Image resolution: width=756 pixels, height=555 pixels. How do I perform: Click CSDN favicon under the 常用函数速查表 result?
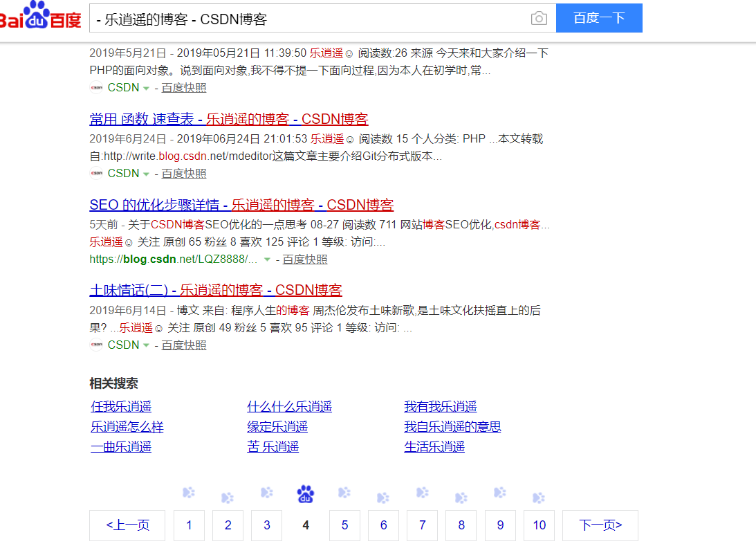pos(96,173)
